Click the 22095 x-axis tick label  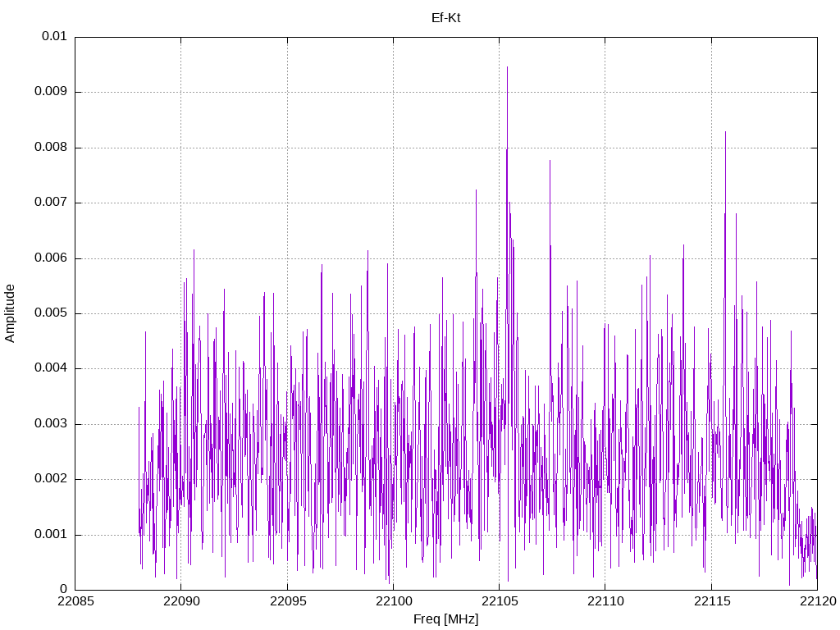(x=288, y=601)
